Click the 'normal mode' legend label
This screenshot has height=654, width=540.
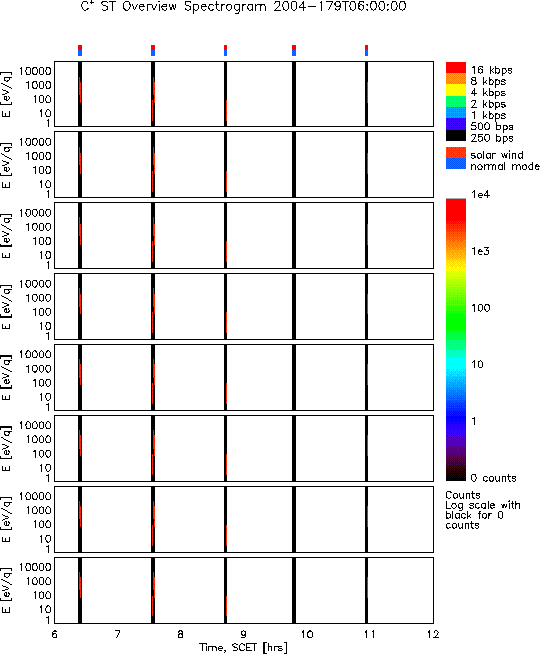click(505, 166)
